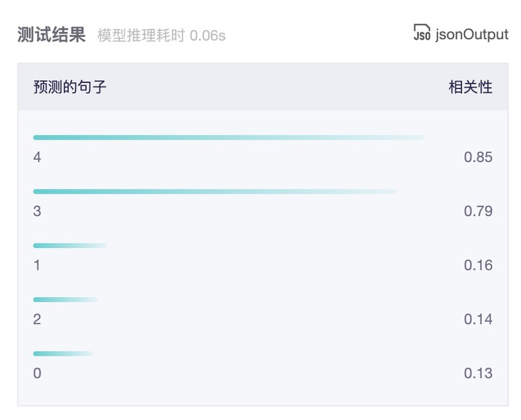Image resolution: width=521 pixels, height=420 pixels.
Task: Click the 0.14 relevance score
Action: pos(478,320)
